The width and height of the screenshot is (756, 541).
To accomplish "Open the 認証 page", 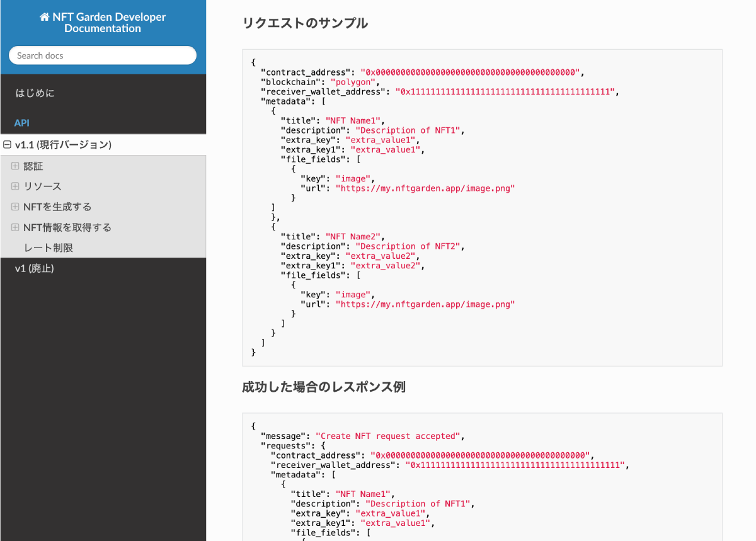I will [x=33, y=166].
